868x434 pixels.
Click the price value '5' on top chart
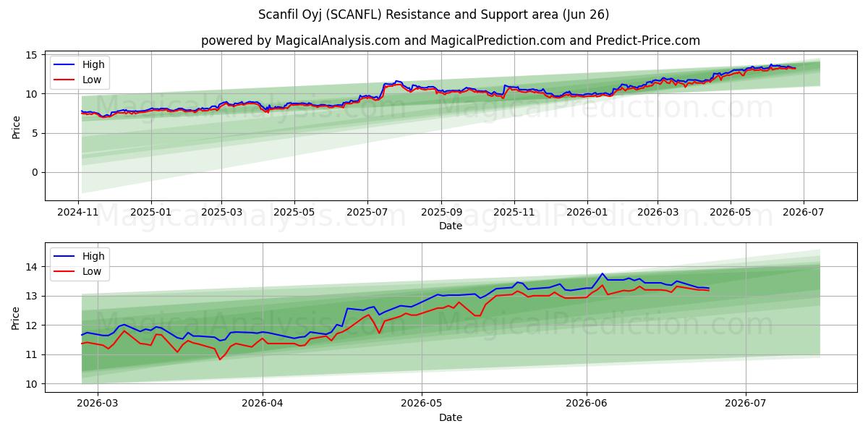(x=36, y=133)
